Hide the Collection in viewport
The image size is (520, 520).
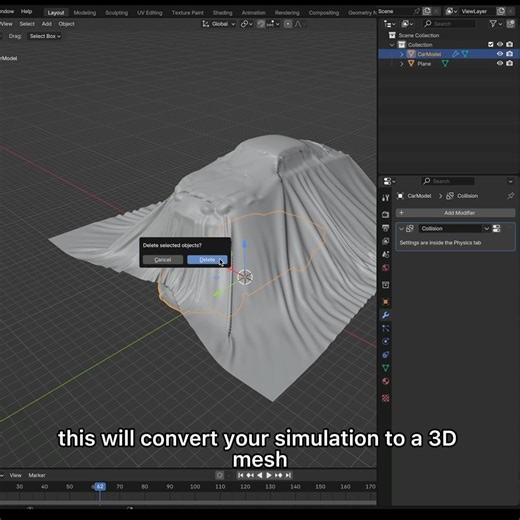pos(500,44)
